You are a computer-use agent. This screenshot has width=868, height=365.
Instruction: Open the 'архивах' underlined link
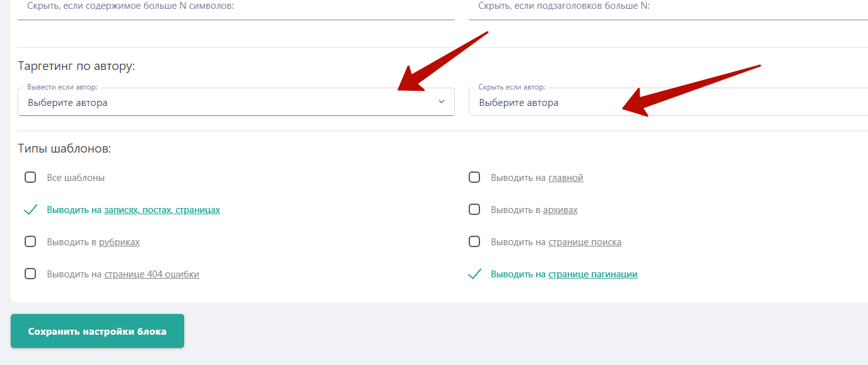[x=560, y=210]
